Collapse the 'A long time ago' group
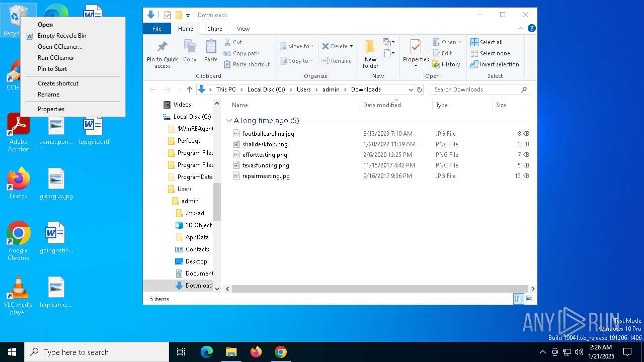The height and width of the screenshot is (362, 644). coord(229,121)
